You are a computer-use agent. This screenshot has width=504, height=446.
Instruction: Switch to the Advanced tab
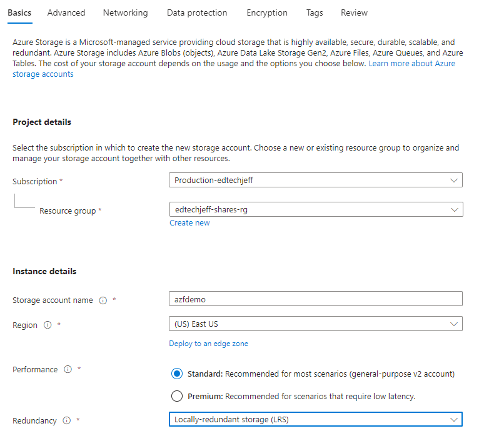[66, 12]
